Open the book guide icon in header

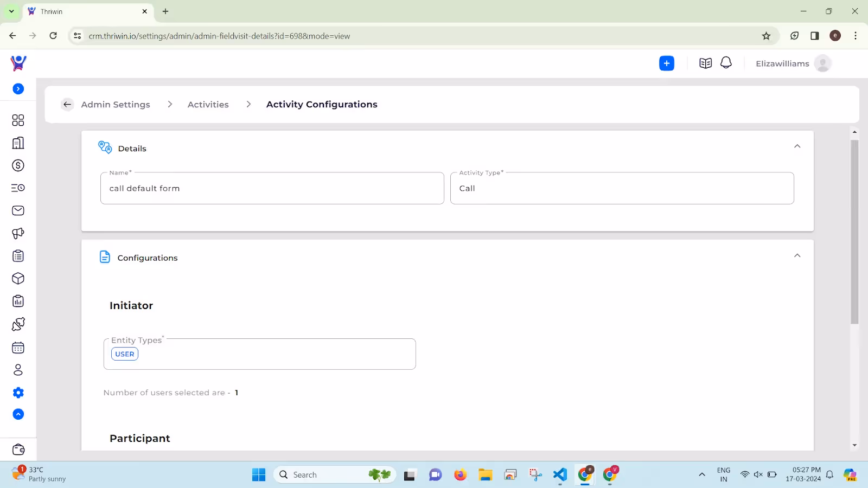coord(705,63)
